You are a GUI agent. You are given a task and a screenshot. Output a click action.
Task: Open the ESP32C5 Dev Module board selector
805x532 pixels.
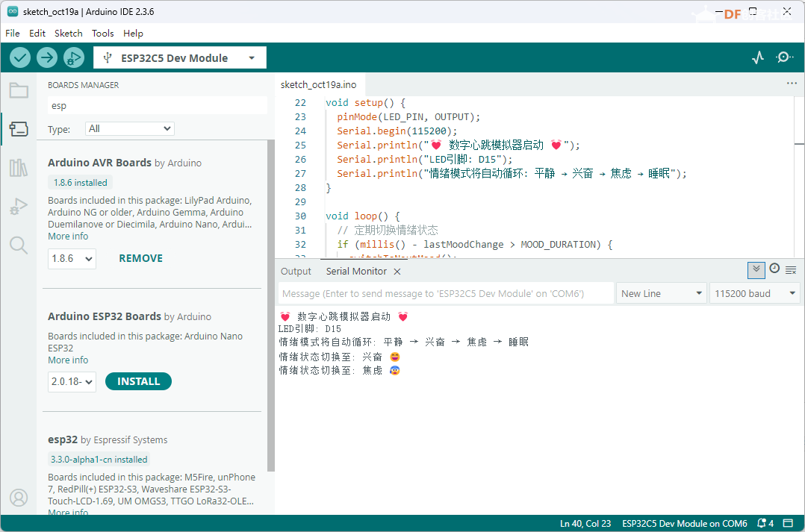[x=180, y=58]
